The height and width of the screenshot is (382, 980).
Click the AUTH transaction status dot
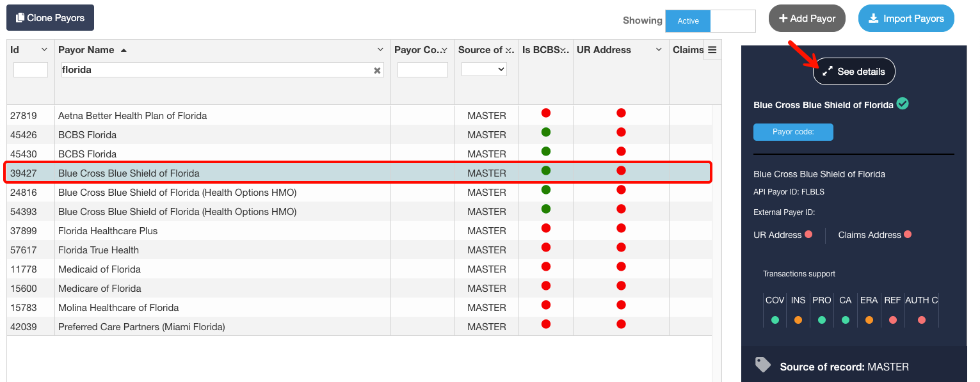pyautogui.click(x=921, y=320)
